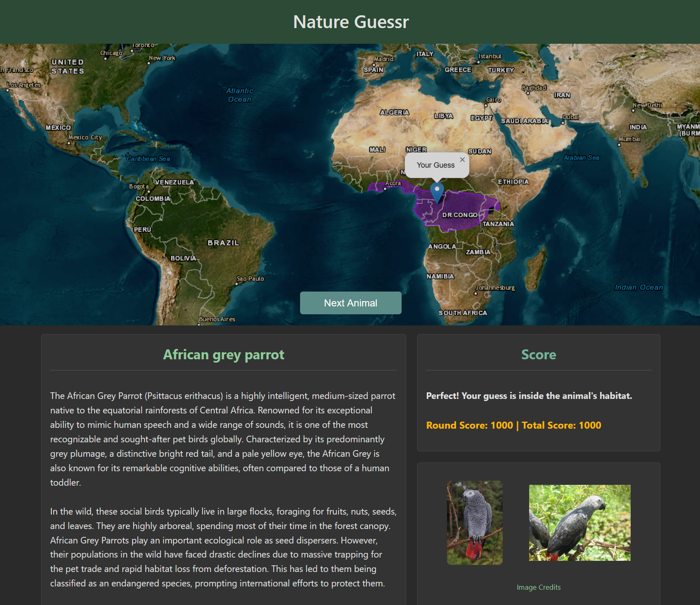Viewport: 700px width, 605px height.
Task: Click the New York city label
Action: (x=162, y=58)
